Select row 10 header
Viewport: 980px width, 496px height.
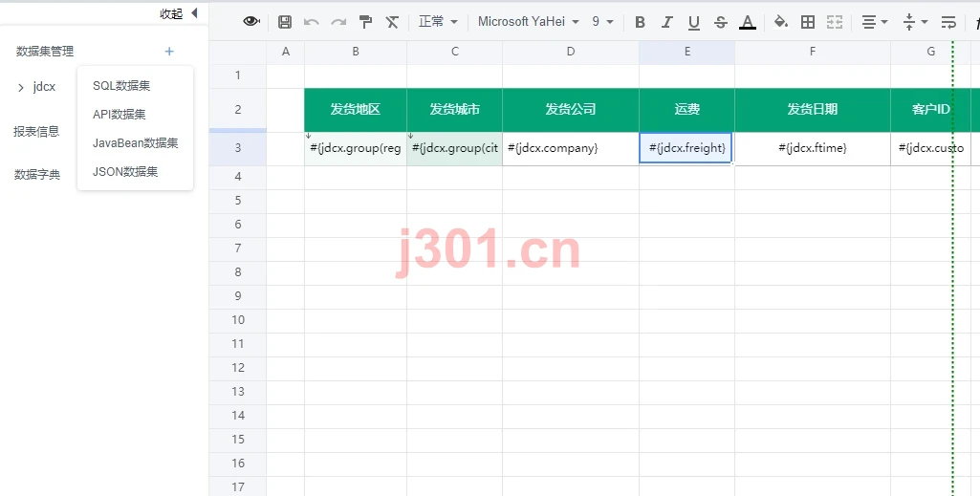[237, 320]
